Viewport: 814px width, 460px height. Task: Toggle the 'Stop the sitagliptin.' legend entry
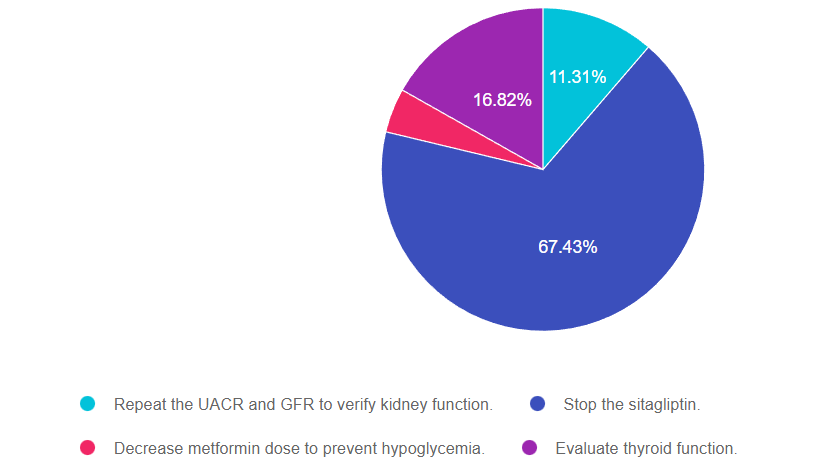tap(632, 405)
